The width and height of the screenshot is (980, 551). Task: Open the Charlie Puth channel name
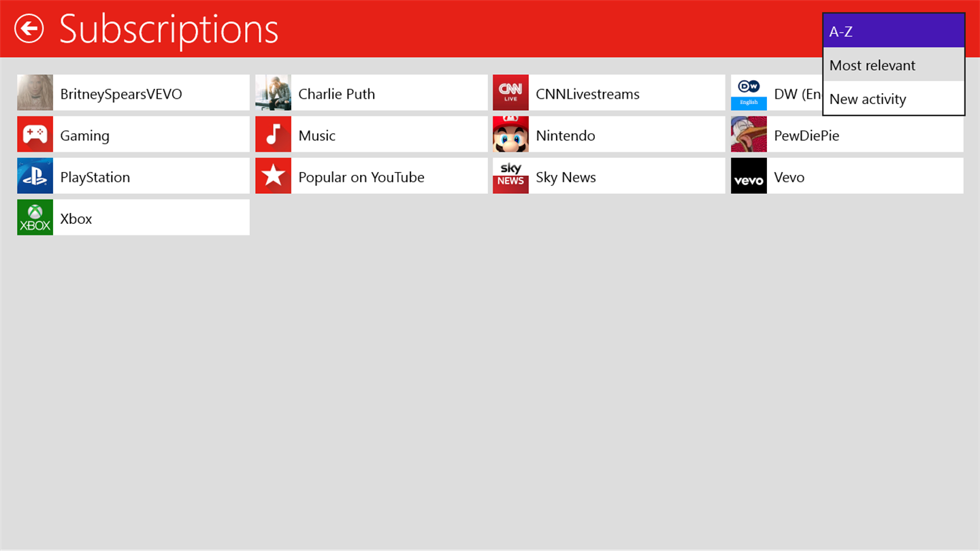click(336, 94)
